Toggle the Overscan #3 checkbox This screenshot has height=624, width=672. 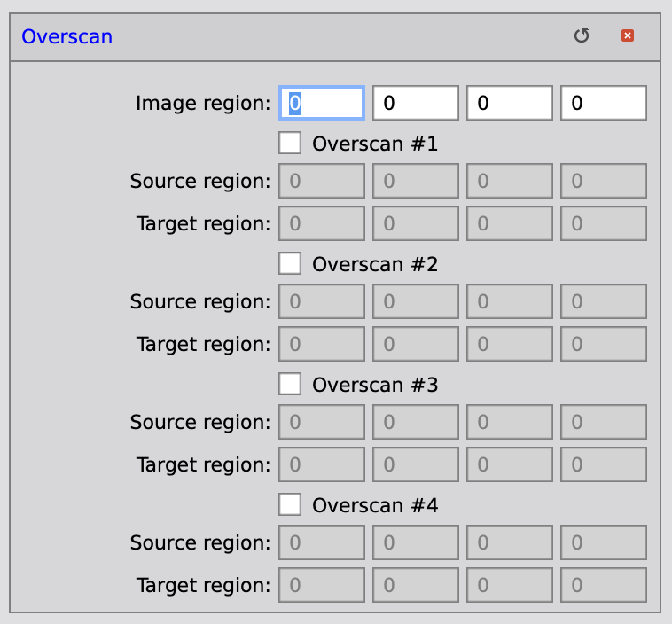pyautogui.click(x=290, y=384)
